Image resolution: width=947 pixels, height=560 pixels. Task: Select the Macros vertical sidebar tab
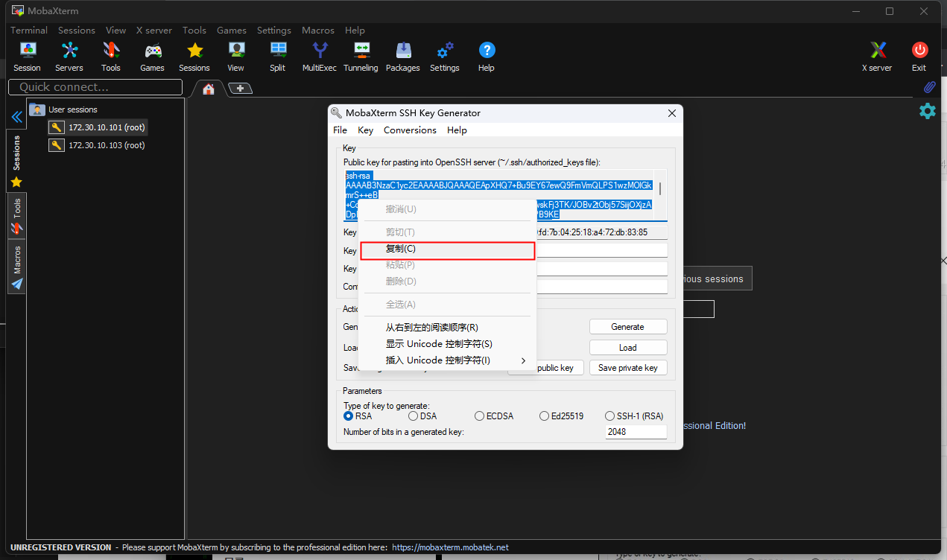click(16, 267)
